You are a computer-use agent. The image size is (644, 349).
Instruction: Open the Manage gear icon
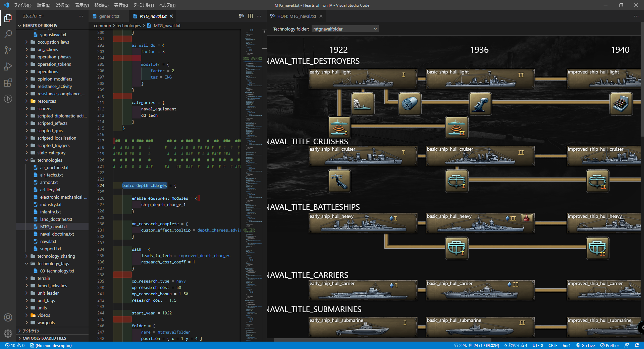tap(8, 334)
